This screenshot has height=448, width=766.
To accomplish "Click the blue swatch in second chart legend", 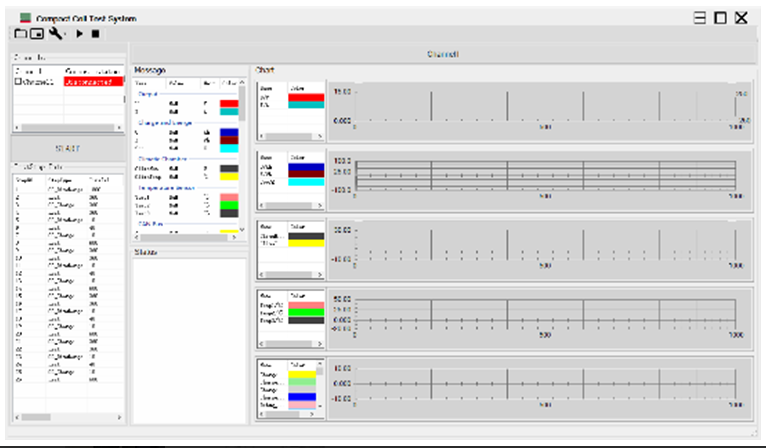I will coord(306,167).
